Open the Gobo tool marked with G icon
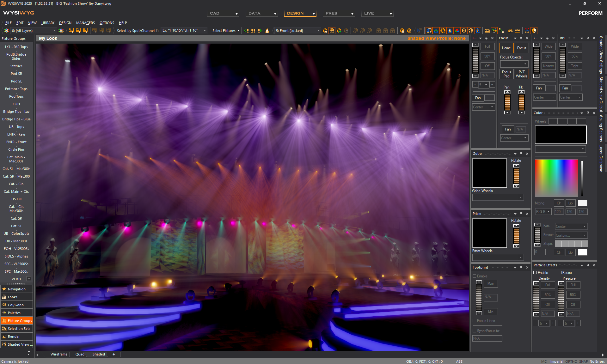This screenshot has width=607, height=364. [x=464, y=31]
